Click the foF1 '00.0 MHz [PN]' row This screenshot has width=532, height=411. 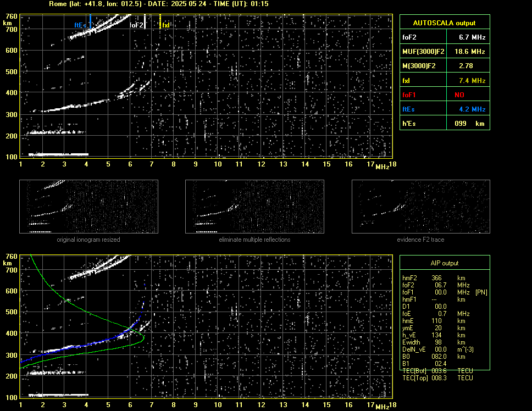click(445, 292)
